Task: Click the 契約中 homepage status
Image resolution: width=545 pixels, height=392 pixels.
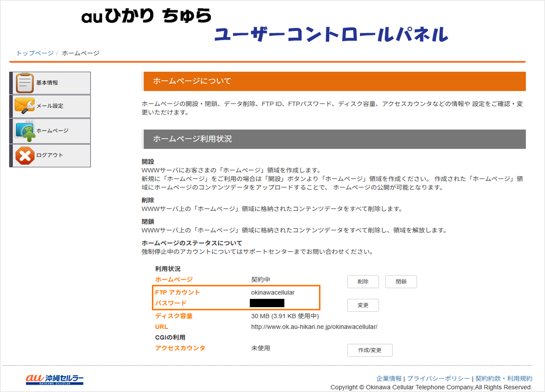Action: pyautogui.click(x=261, y=280)
